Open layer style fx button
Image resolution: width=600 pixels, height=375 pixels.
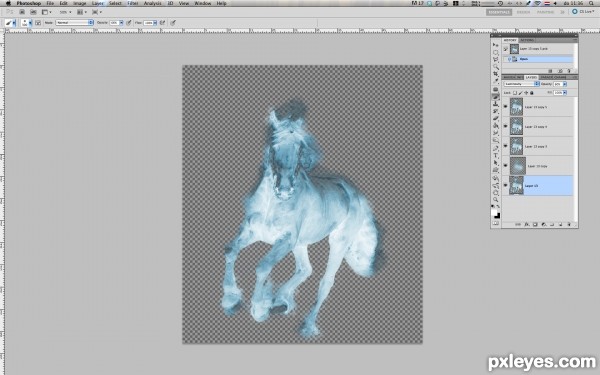(x=527, y=225)
